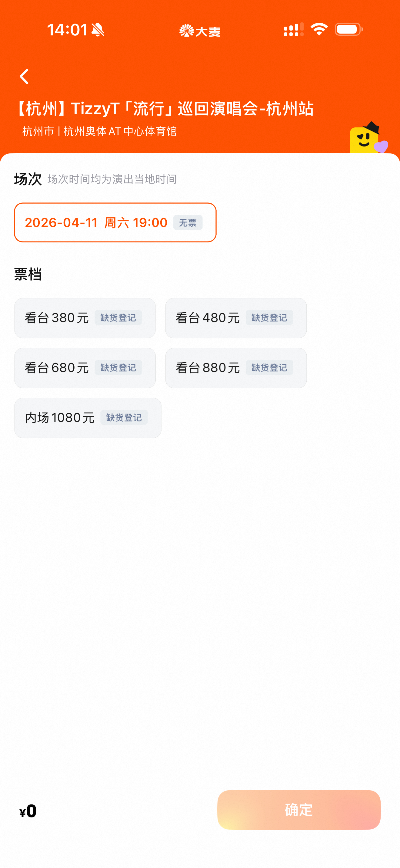Tap the venue 杭州奥体AT中心体育馆 text
This screenshot has width=400, height=868.
pyautogui.click(x=120, y=131)
